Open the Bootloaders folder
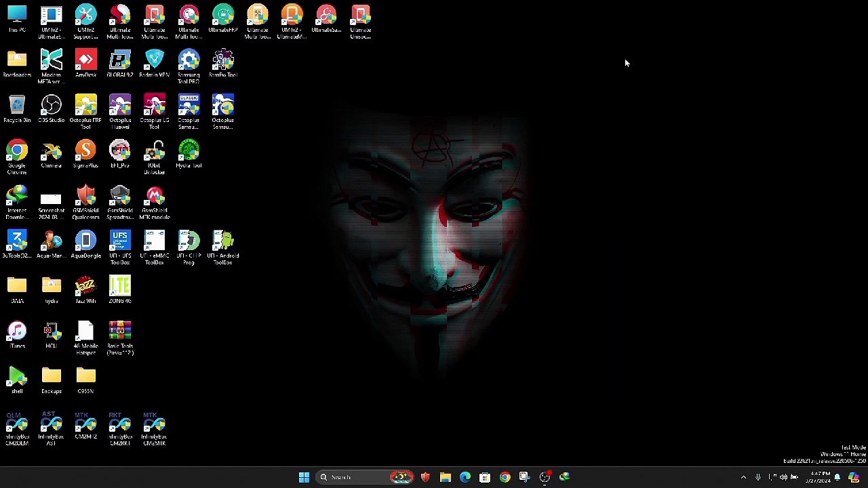This screenshot has width=868, height=488. [17, 64]
